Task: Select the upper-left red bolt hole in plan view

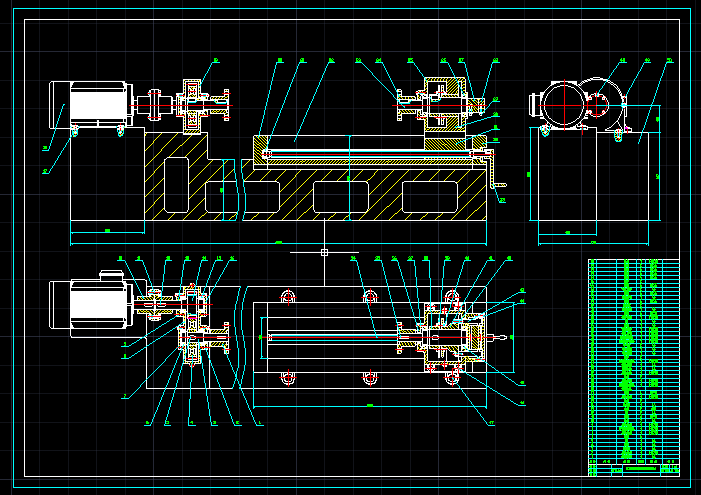Action: click(x=289, y=297)
